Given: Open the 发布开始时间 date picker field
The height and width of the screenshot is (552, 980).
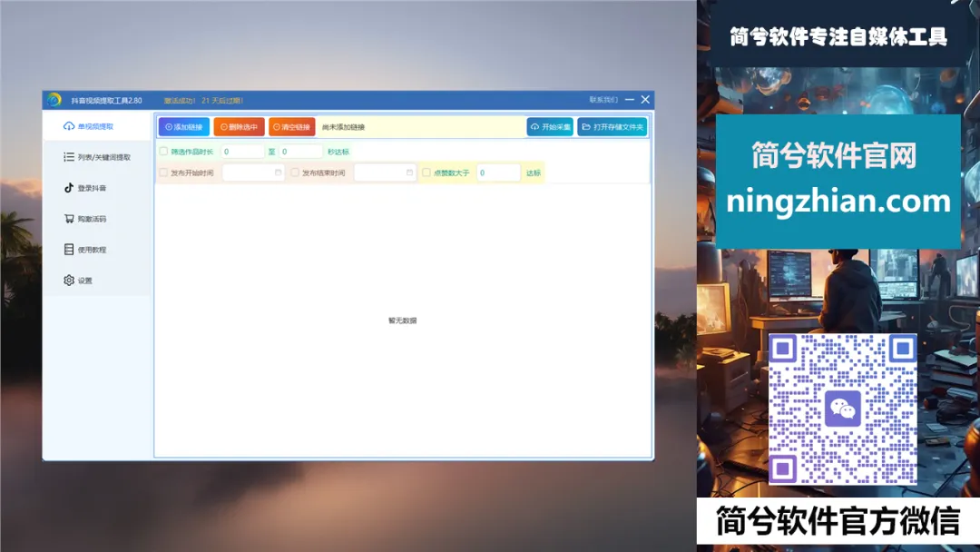Looking at the screenshot, I should coord(253,172).
